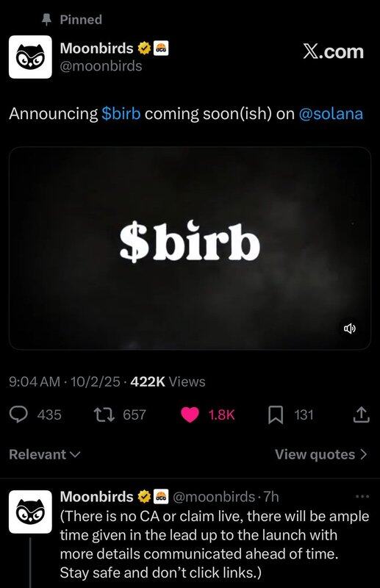The image size is (380, 588).
Task: Click the gold verified badge in header
Action: click(x=144, y=49)
